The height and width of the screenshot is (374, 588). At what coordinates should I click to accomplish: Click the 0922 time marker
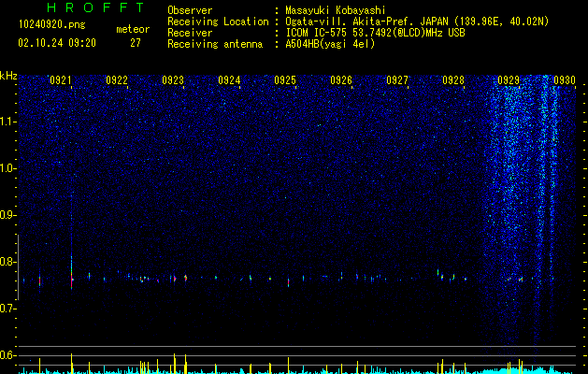[117, 80]
